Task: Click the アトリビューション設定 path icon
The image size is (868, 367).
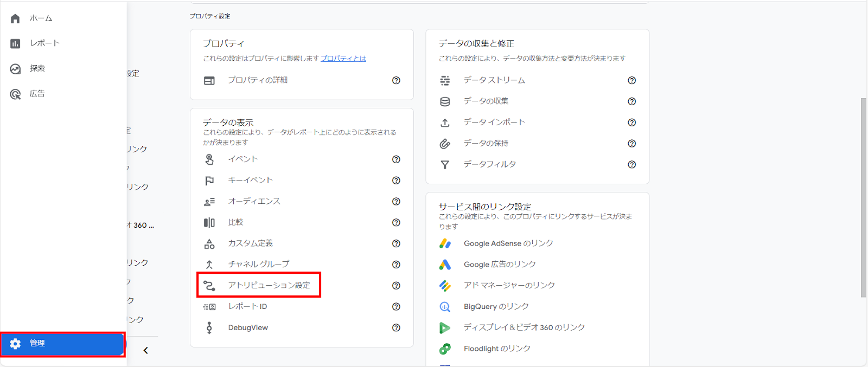Action: click(x=209, y=286)
